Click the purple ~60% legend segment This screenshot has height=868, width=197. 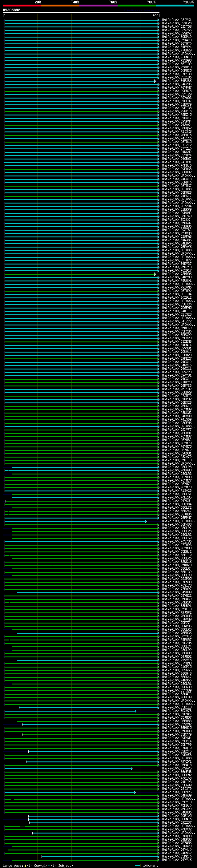(x=98, y=6)
